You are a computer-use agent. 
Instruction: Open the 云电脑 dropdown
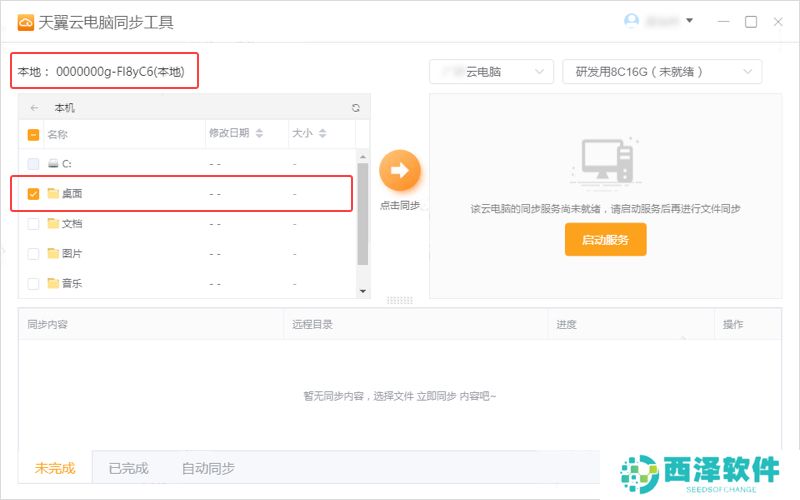pyautogui.click(x=491, y=71)
